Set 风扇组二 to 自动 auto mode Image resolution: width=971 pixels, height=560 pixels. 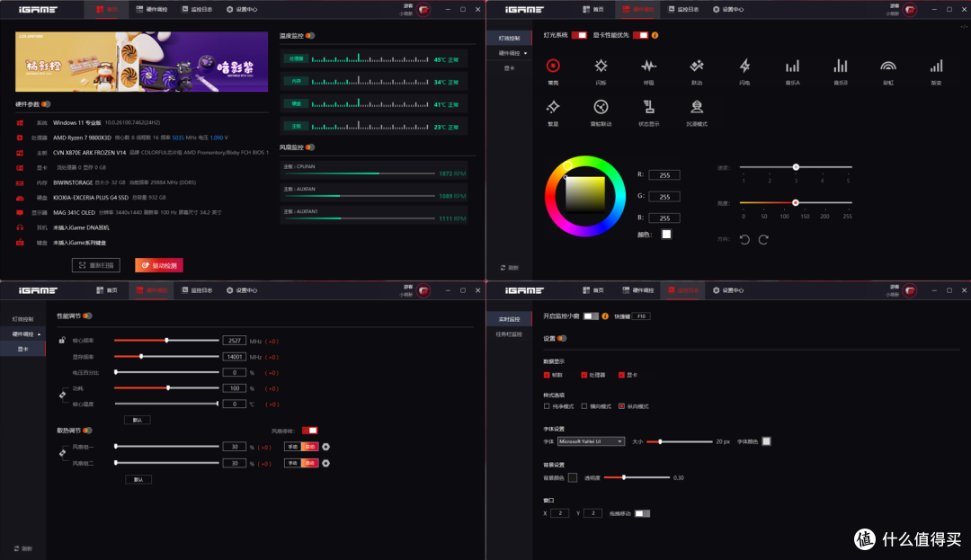(x=309, y=463)
